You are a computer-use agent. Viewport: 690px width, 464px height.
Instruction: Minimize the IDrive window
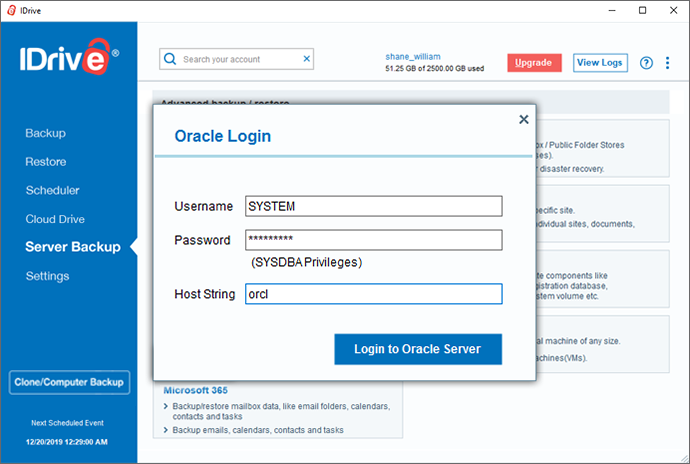pyautogui.click(x=612, y=11)
